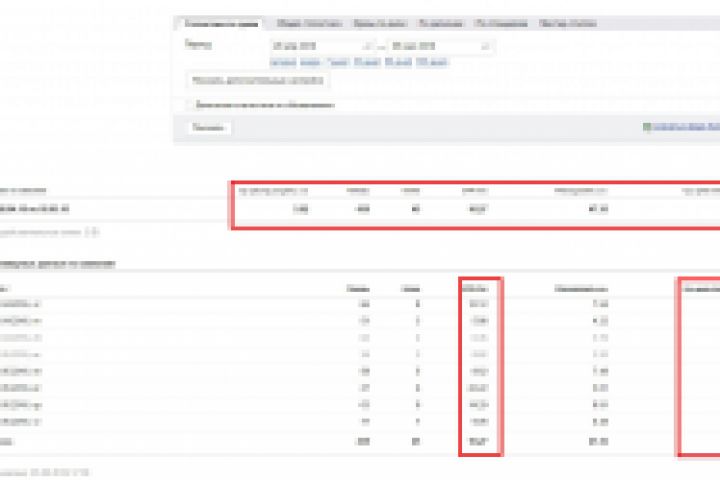The height and width of the screenshot is (480, 720).
Task: Sort lower table by spend column header
Action: [x=581, y=289]
